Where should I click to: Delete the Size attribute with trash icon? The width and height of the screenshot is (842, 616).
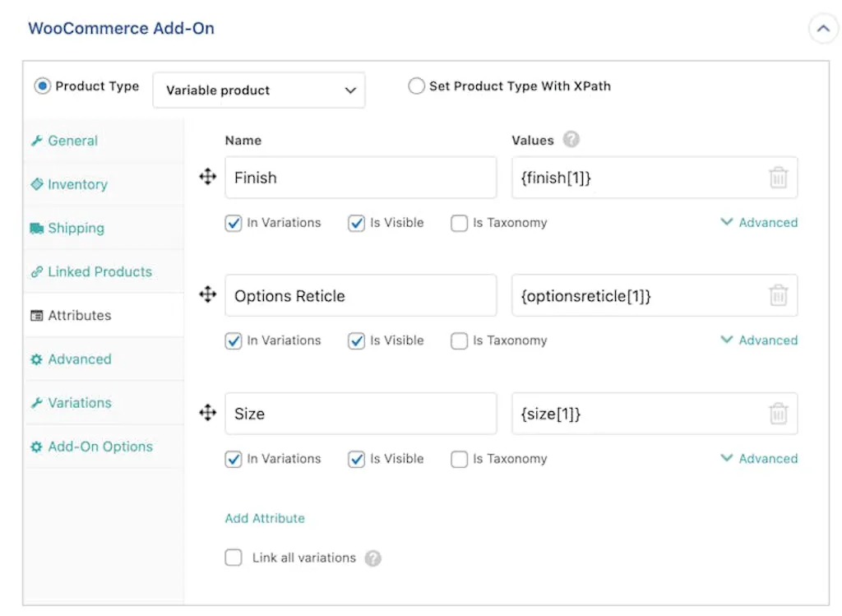pyautogui.click(x=778, y=413)
